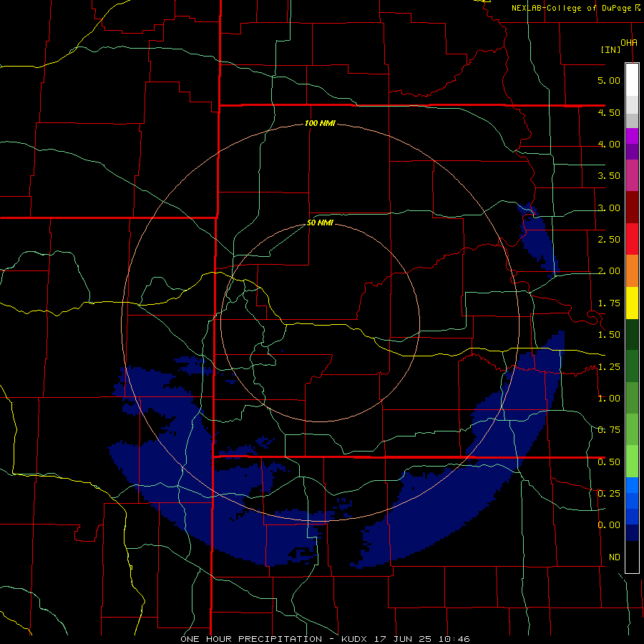
Task: Pick the white swatch atop the legend
Action: point(632,80)
